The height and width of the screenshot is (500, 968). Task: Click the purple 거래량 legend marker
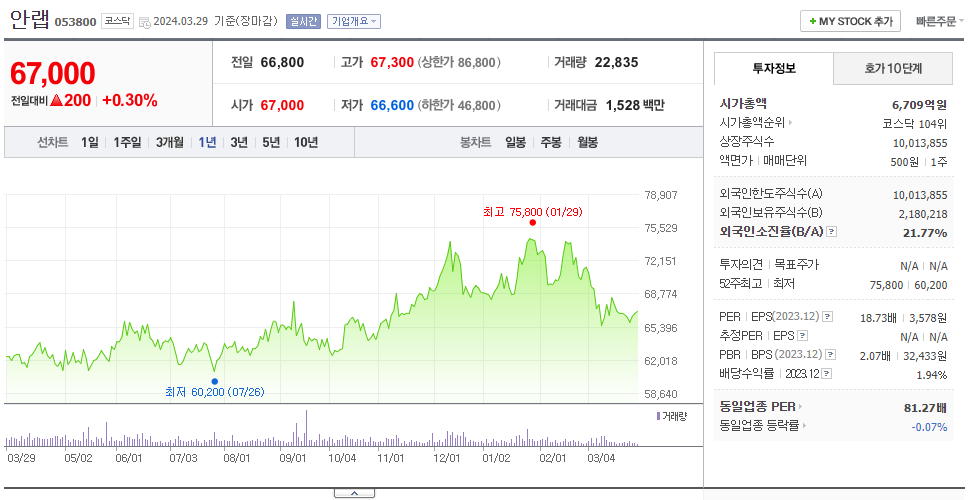[x=659, y=417]
